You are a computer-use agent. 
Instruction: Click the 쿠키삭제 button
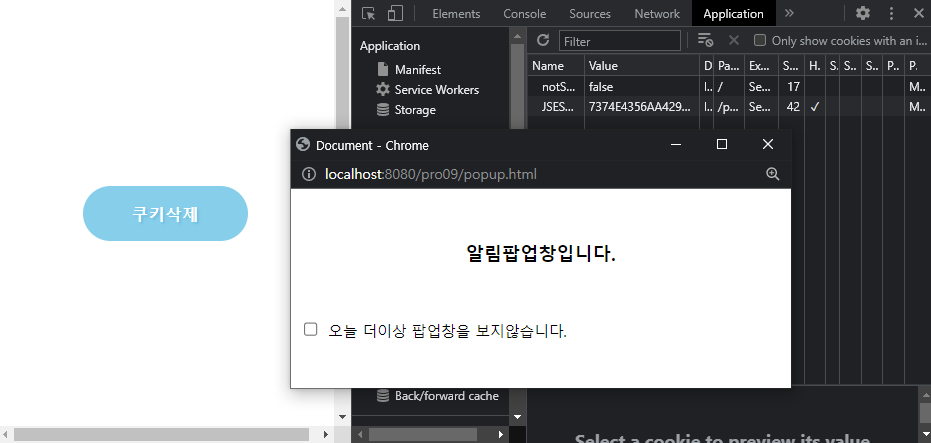[165, 214]
